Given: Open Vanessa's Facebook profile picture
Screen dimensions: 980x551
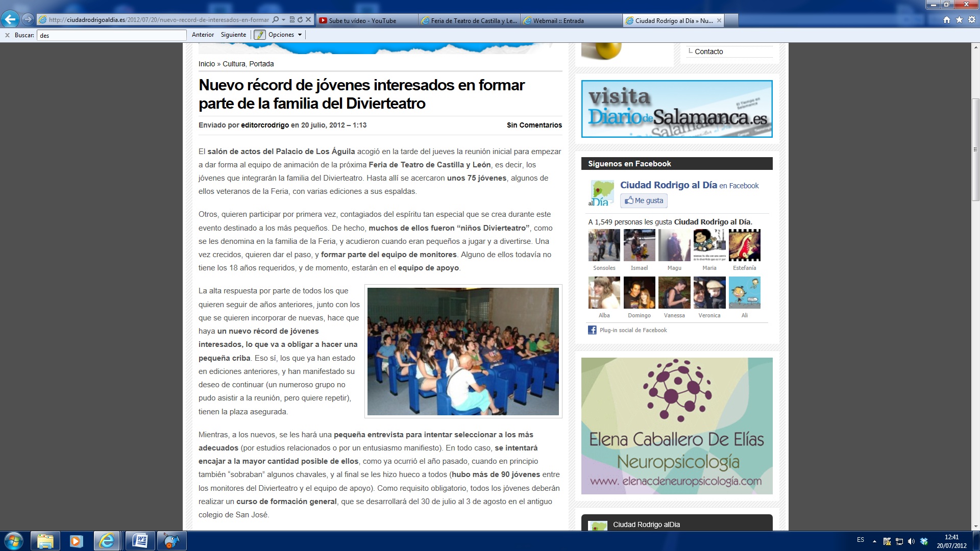Looking at the screenshot, I should pos(674,293).
